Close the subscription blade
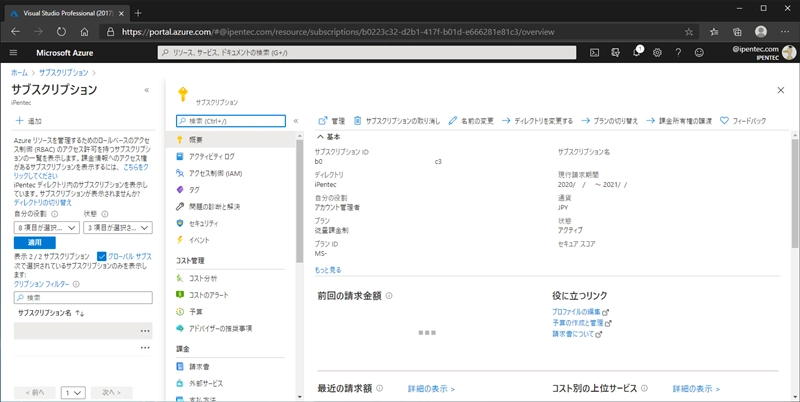The image size is (800, 402). [x=781, y=90]
